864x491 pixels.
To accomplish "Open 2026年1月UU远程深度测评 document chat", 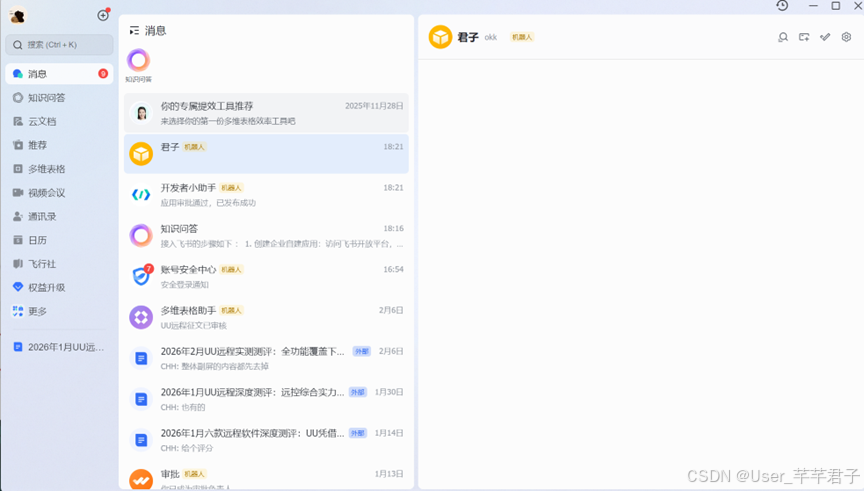I will coord(266,399).
